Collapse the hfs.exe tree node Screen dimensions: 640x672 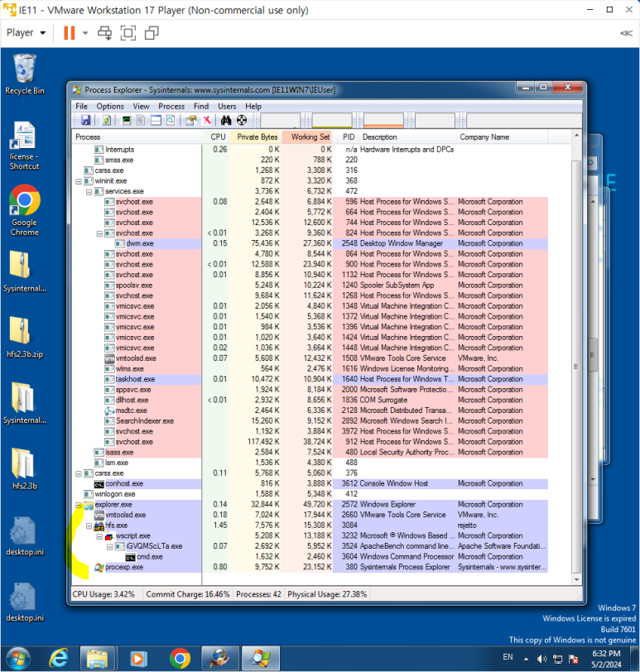(89, 526)
